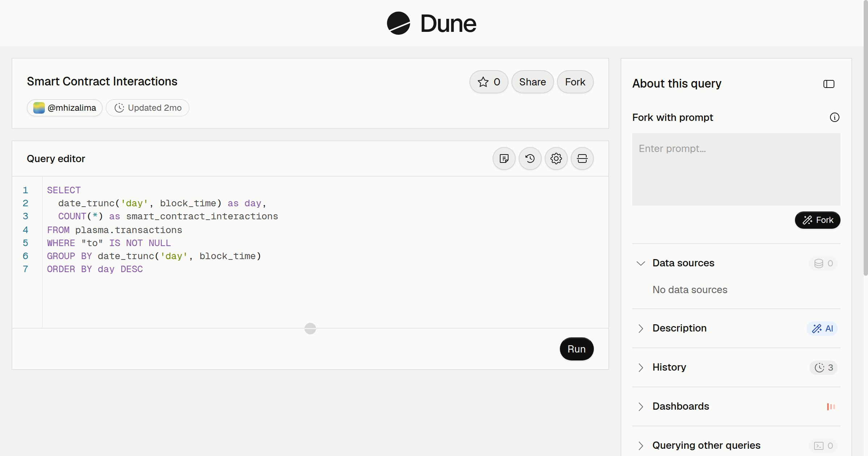Open the Share button
Viewport: 868px width, 456px height.
[x=532, y=82]
